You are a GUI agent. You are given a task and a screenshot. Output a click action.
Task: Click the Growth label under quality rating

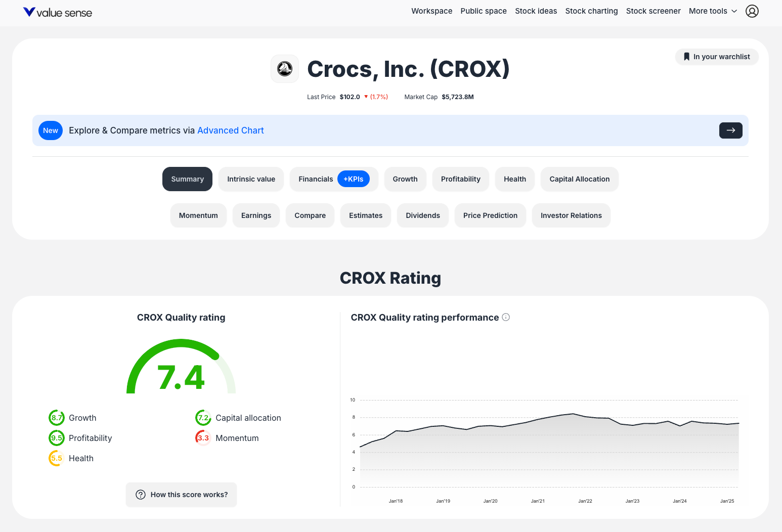82,418
